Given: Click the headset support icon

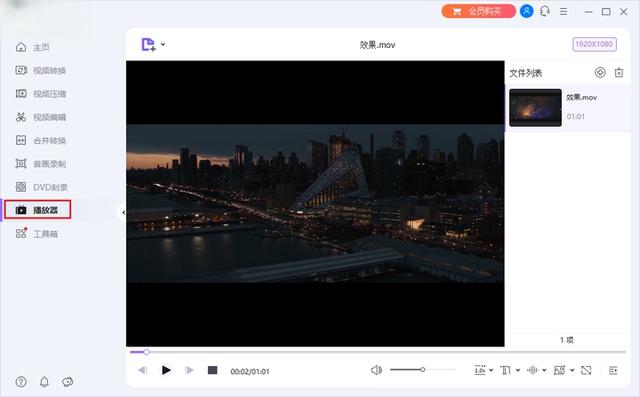Looking at the screenshot, I should click(x=545, y=11).
